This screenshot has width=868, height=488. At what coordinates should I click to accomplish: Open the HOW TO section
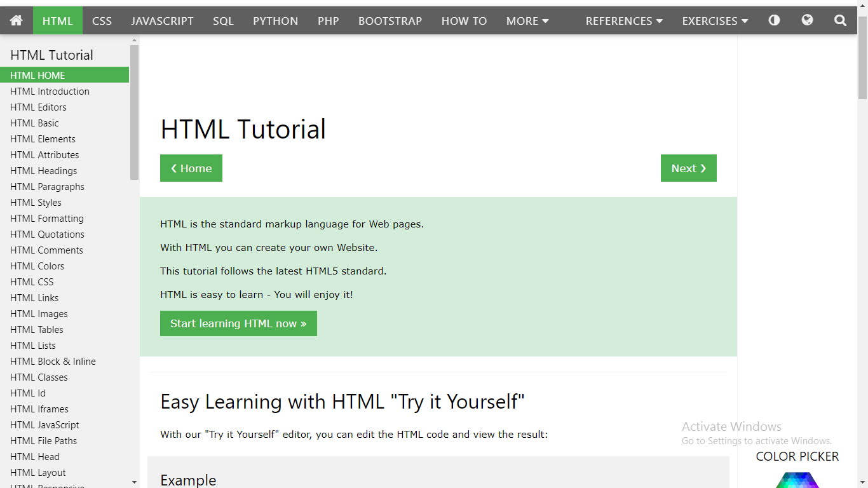tap(464, 20)
